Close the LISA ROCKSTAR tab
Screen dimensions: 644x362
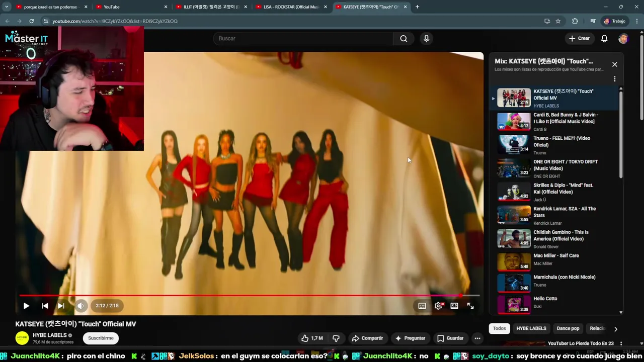326,7
